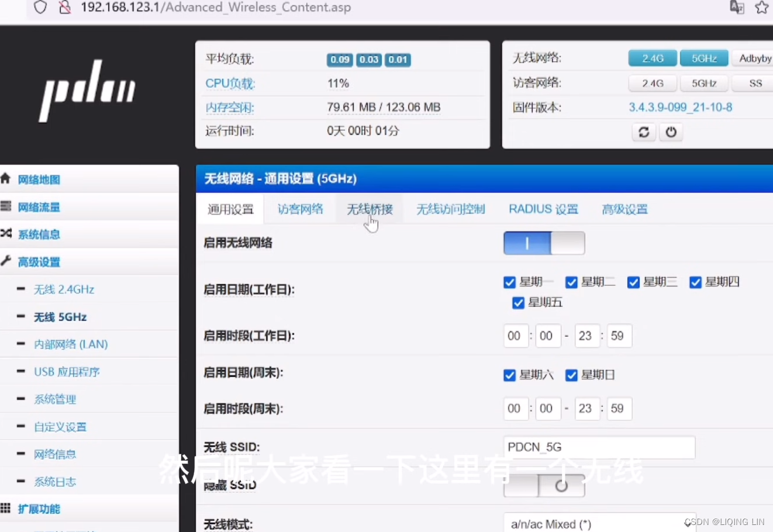The width and height of the screenshot is (773, 532).
Task: Uncheck the 星期五 checkbox
Action: (x=518, y=303)
